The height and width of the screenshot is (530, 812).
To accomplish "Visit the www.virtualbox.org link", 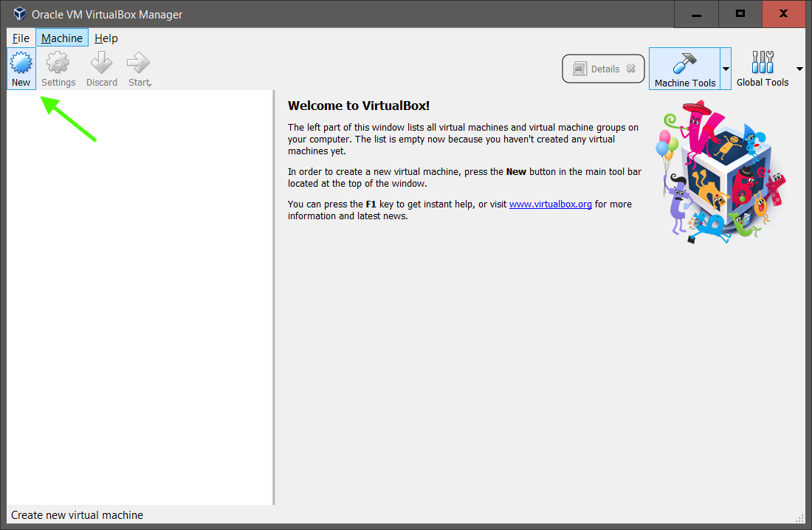I will point(551,204).
